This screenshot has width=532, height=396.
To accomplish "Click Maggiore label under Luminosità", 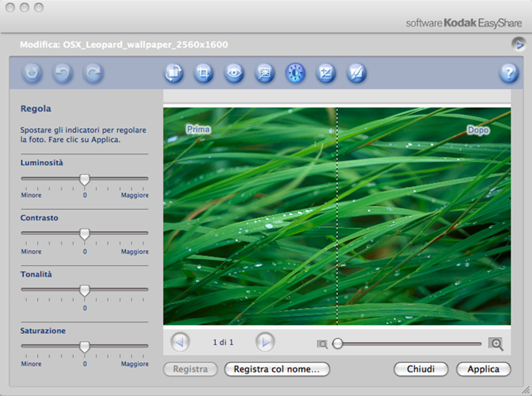I will (x=135, y=195).
